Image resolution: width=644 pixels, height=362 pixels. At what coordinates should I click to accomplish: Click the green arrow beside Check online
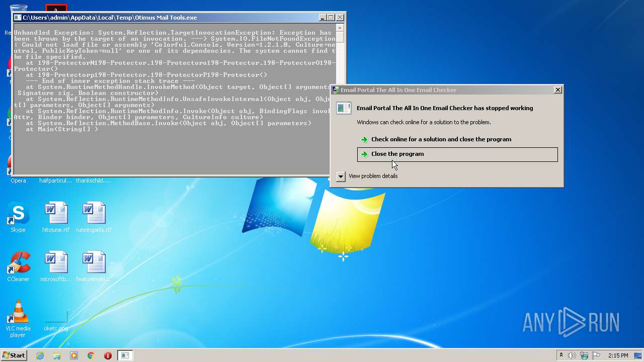pyautogui.click(x=364, y=140)
